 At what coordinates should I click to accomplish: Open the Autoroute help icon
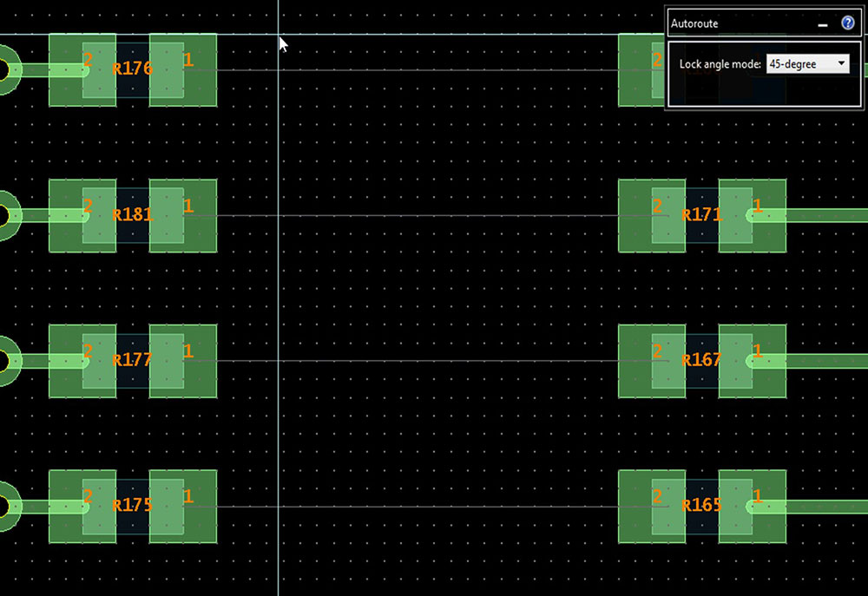[x=848, y=23]
